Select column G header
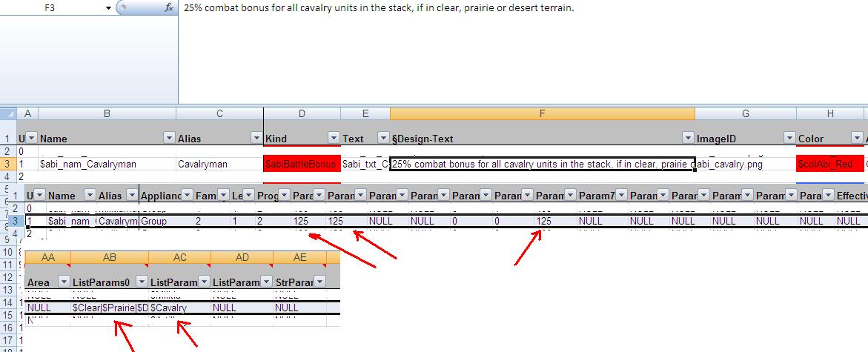This screenshot has height=352, width=868. coord(745,113)
